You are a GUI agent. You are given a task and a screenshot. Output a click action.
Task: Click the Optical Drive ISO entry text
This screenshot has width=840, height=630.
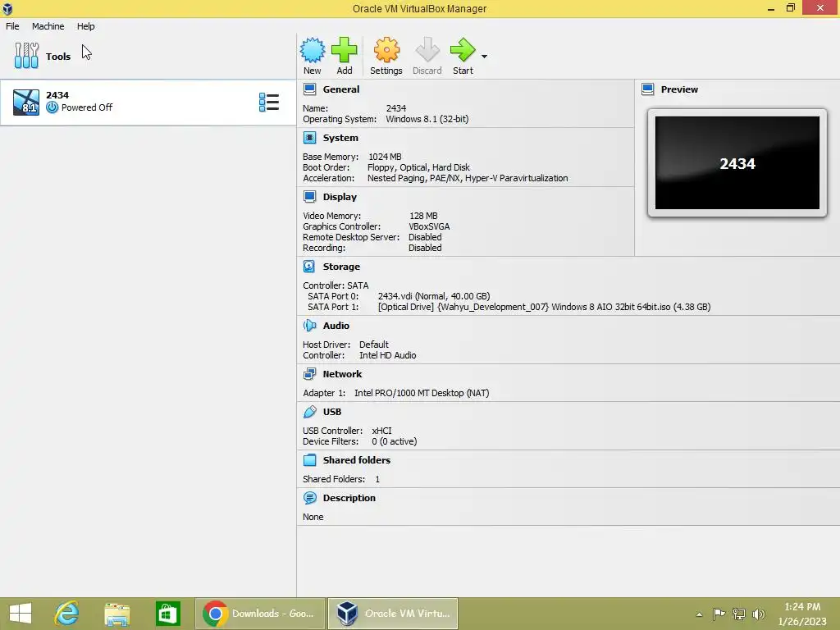544,307
